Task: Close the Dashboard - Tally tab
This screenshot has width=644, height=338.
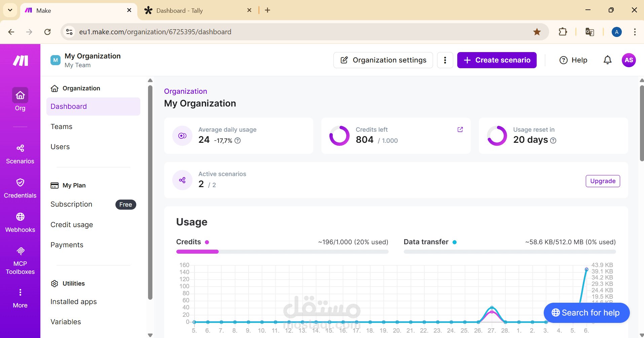Action: click(x=249, y=10)
